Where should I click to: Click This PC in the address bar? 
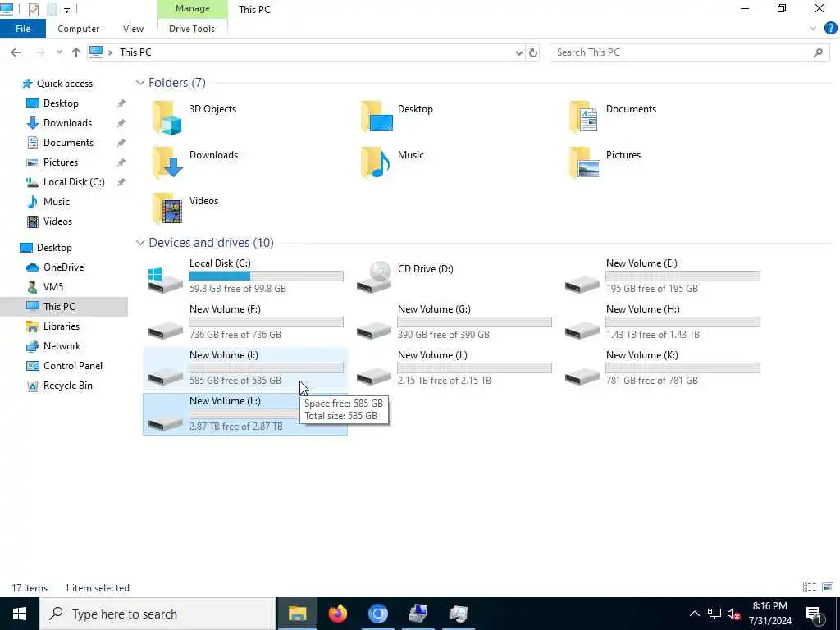135,52
